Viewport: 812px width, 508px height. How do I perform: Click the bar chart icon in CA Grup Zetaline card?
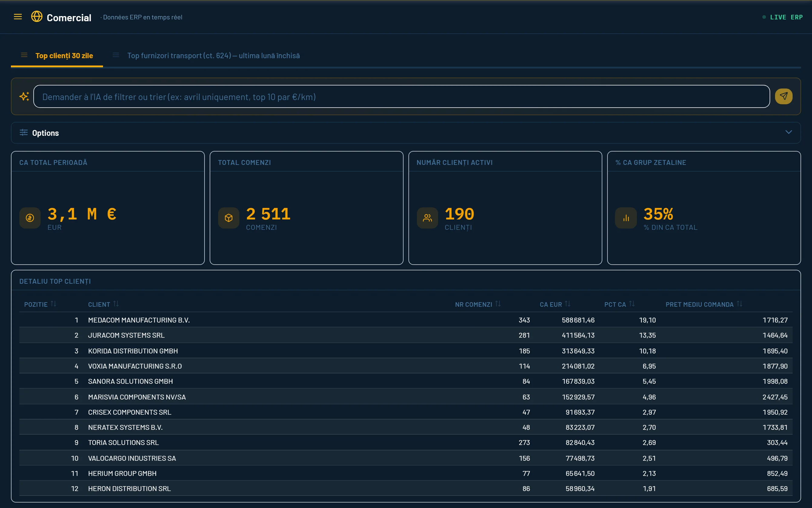[x=626, y=218]
